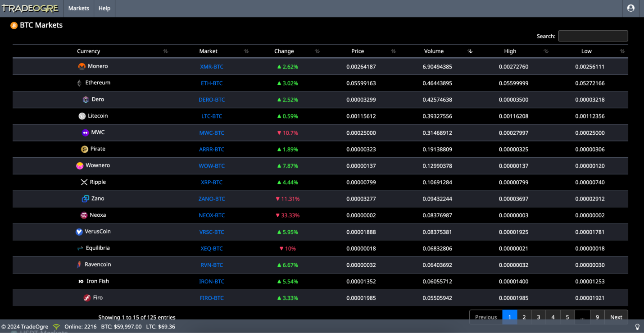This screenshot has width=644, height=333.
Task: Open the DERO-BTC market link
Action: (x=212, y=100)
